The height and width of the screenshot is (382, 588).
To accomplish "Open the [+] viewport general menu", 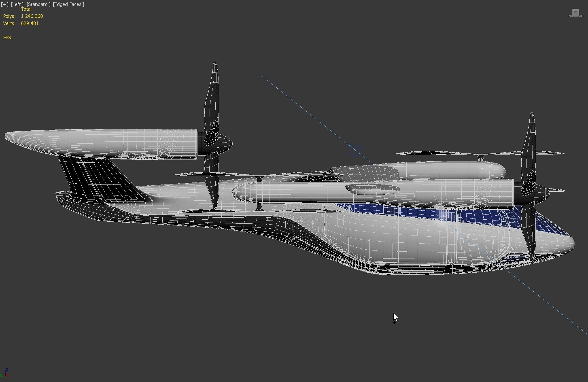I will (x=5, y=4).
